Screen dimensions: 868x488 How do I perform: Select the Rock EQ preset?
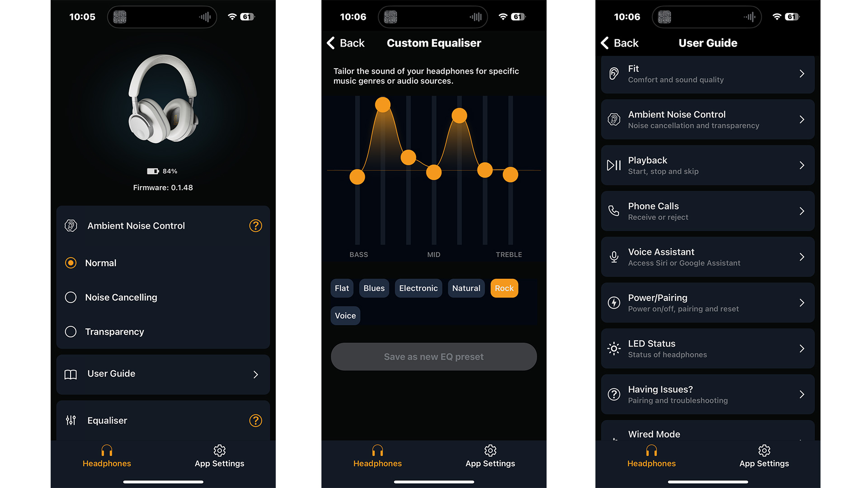click(503, 288)
